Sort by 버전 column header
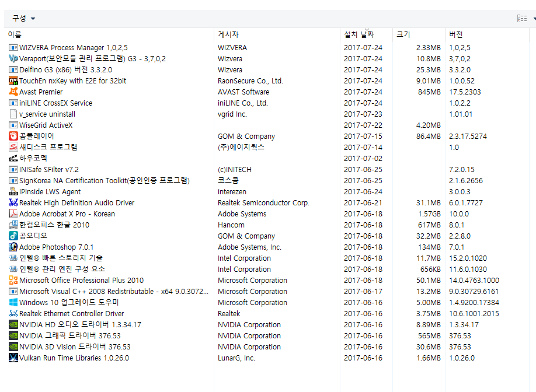 pyautogui.click(x=455, y=34)
